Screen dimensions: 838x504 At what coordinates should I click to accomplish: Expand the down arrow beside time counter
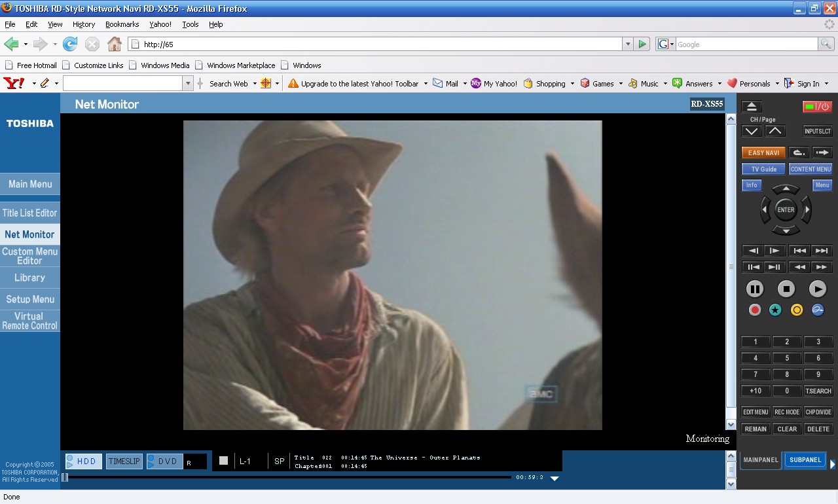555,478
